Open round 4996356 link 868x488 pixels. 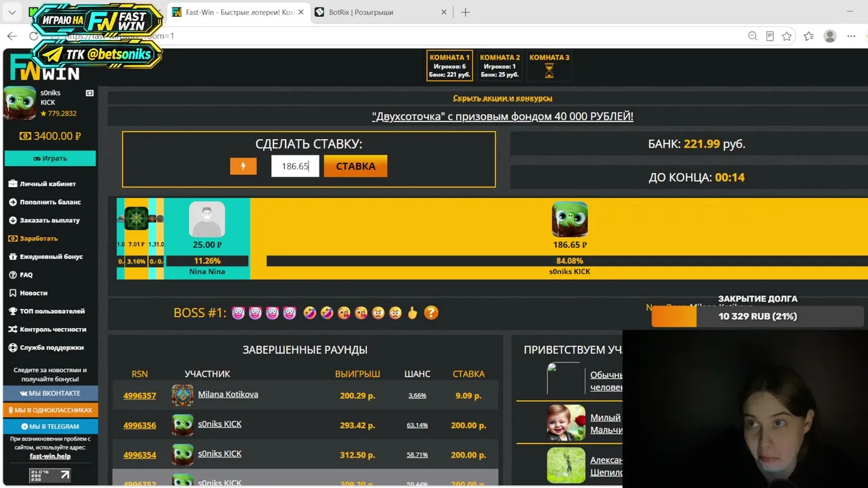[x=140, y=426]
